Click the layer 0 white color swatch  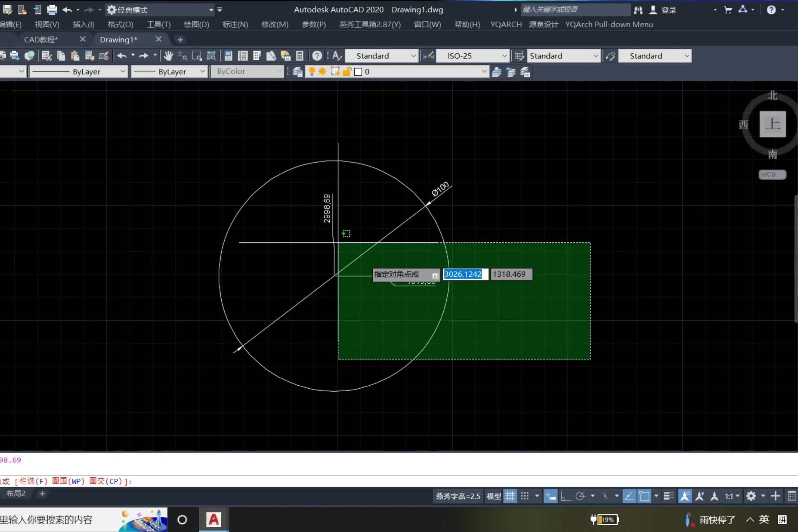coord(358,72)
